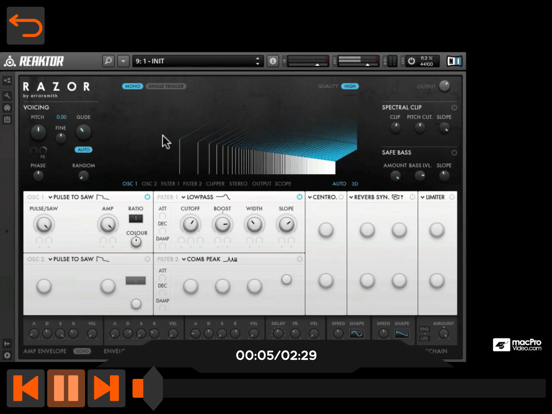Switch display to SCOPE tab
Image resolution: width=552 pixels, height=414 pixels.
pyautogui.click(x=283, y=184)
